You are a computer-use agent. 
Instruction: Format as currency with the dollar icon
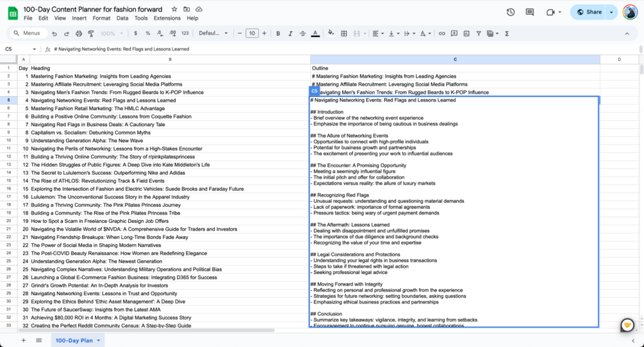point(136,33)
